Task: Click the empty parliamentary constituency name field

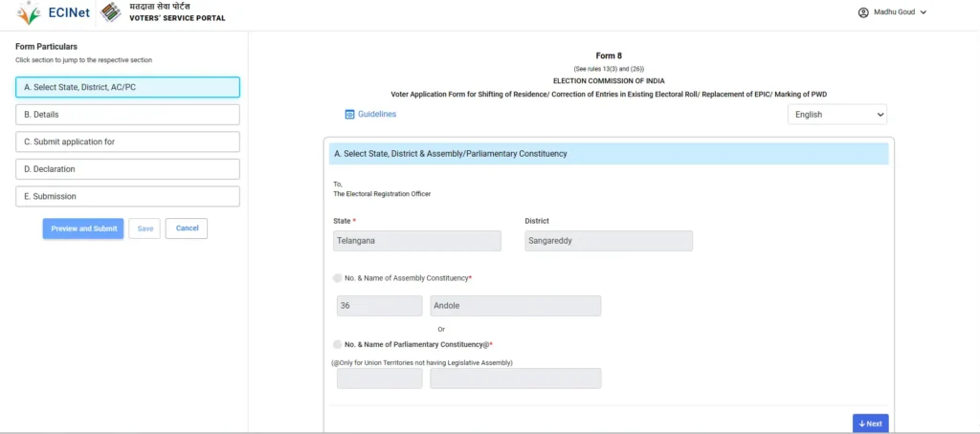Action: pyautogui.click(x=516, y=379)
